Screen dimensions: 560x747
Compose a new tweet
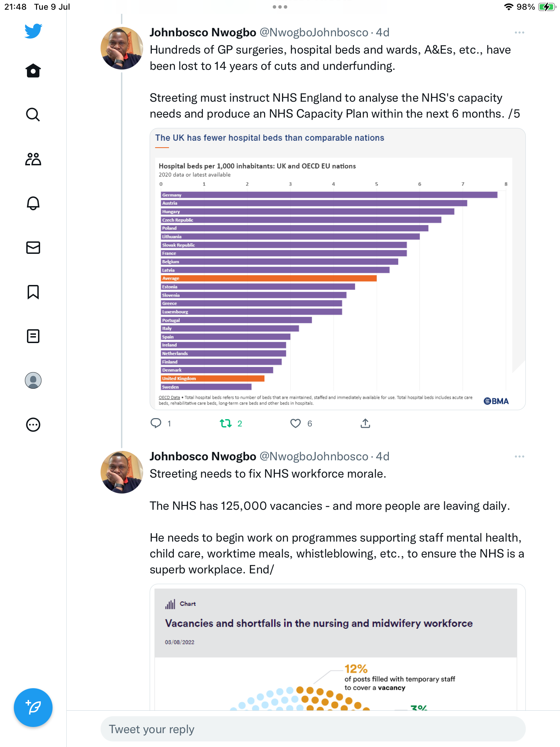coord(33,708)
